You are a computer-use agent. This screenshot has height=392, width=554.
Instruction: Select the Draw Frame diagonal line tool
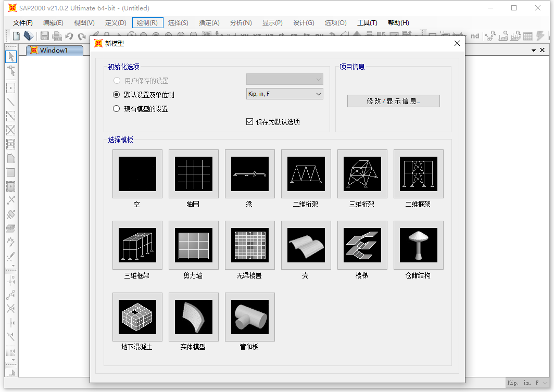click(x=11, y=102)
